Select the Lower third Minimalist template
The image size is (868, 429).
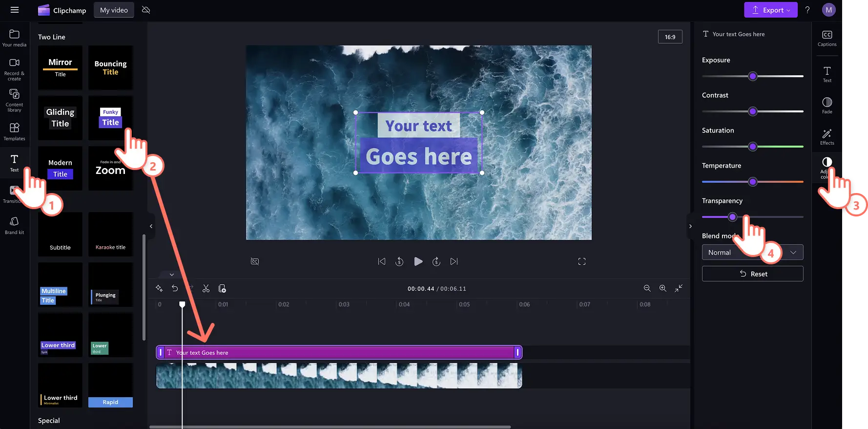point(60,386)
